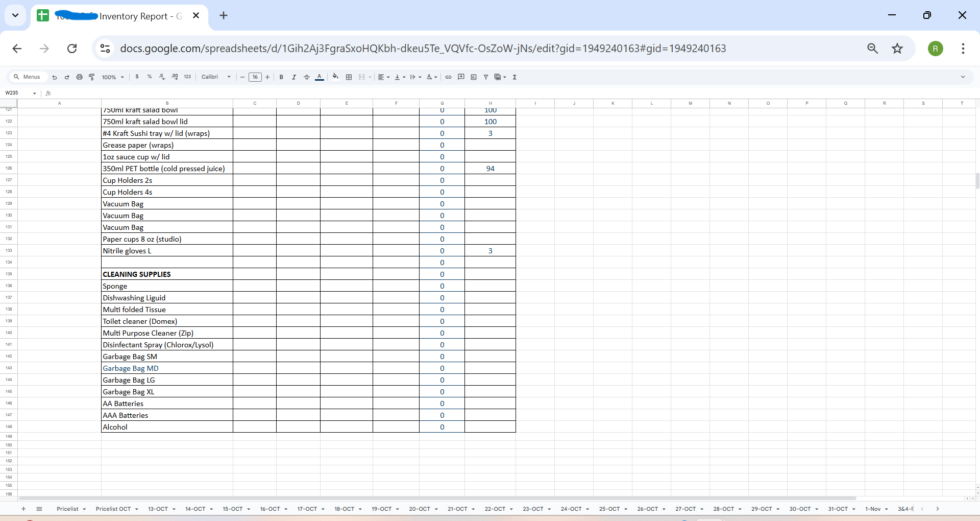Viewport: 980px width, 521px height.
Task: Open the Functions sigma icon
Action: pyautogui.click(x=515, y=77)
